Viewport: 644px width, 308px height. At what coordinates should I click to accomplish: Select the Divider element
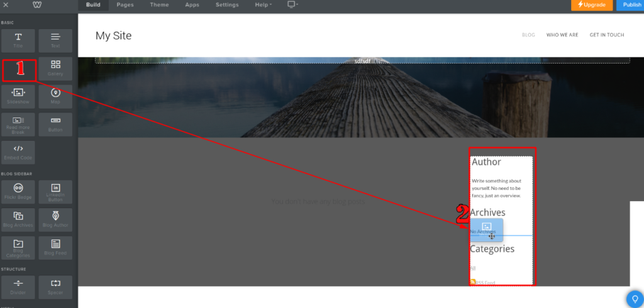point(18,287)
